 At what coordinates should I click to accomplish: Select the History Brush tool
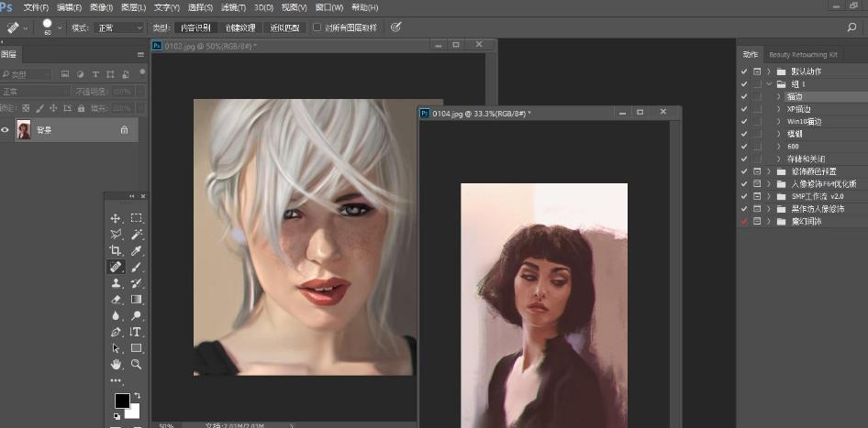(x=136, y=283)
